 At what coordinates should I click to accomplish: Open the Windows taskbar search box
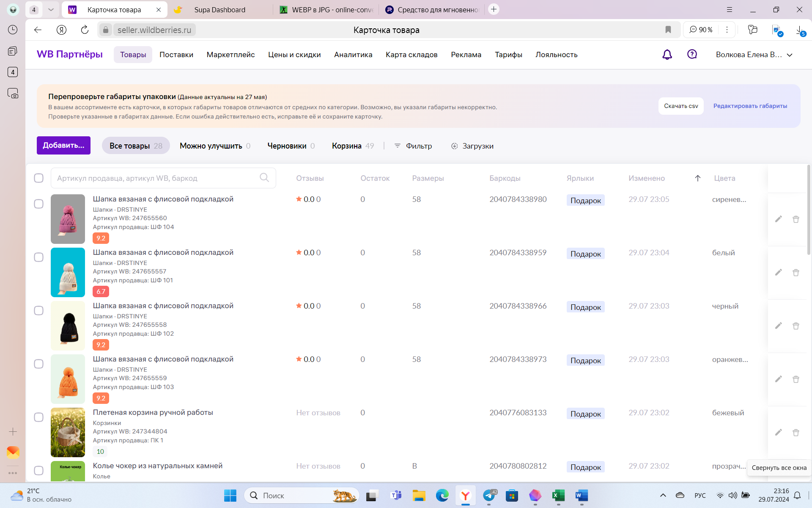click(x=301, y=495)
